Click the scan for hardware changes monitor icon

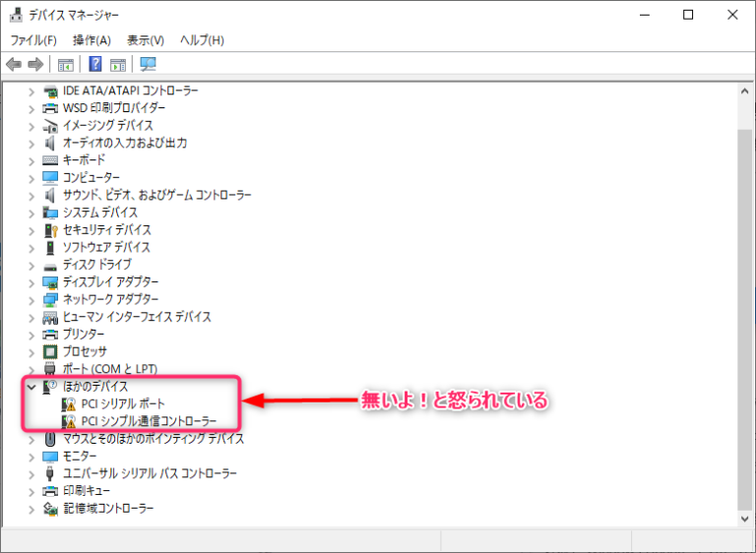pos(149,65)
